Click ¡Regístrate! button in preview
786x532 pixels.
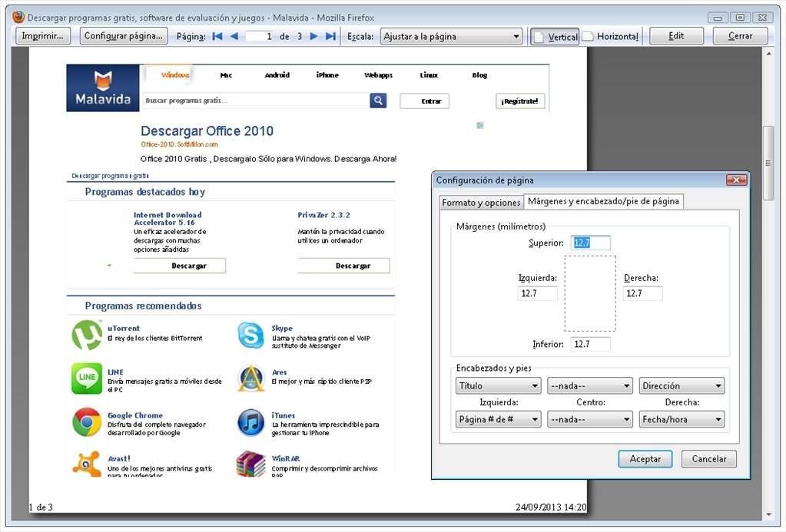point(520,101)
